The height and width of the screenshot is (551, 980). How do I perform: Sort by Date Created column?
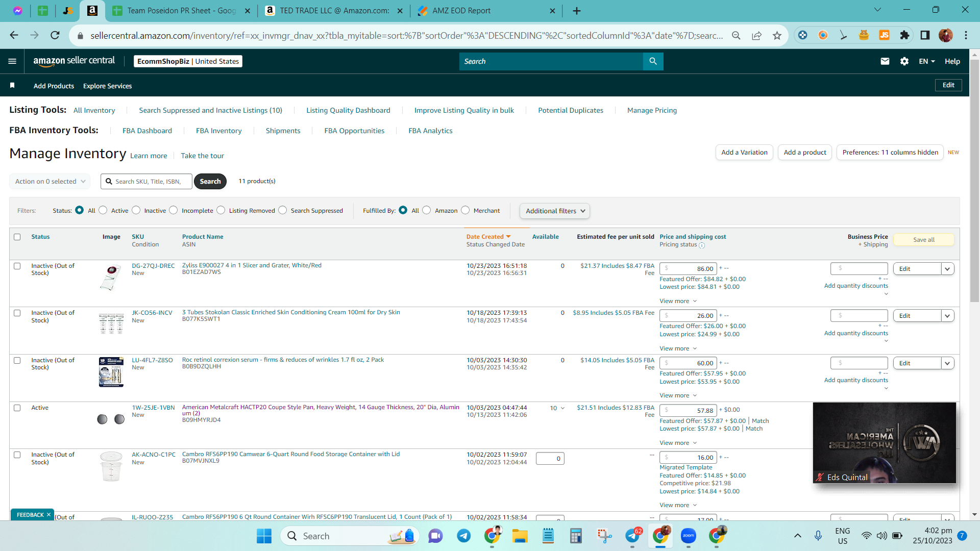(x=488, y=237)
